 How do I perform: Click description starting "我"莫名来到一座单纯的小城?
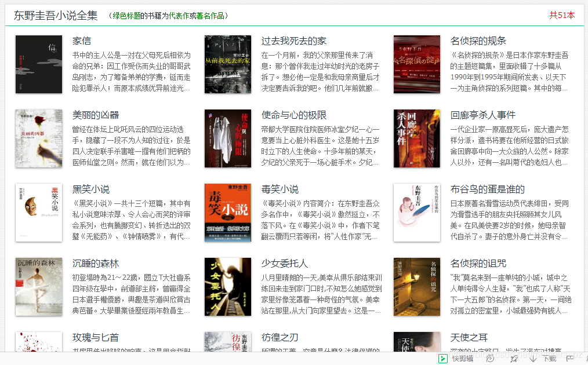click(x=511, y=294)
